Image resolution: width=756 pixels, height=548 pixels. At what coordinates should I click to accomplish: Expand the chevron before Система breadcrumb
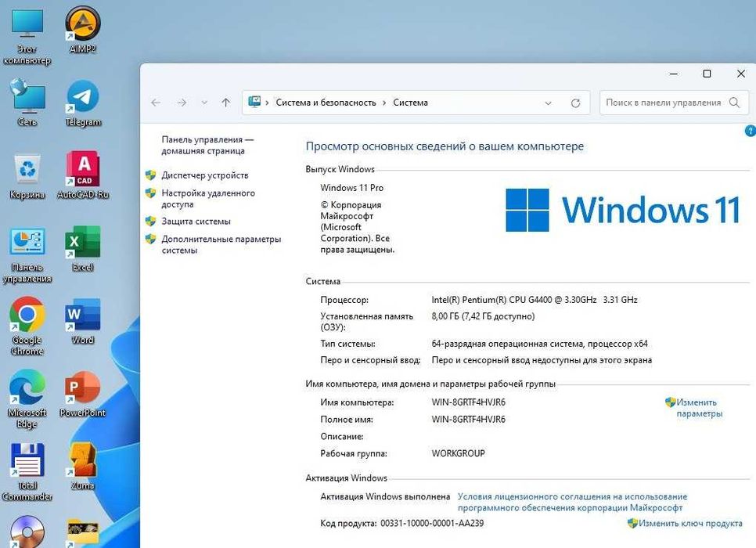pyautogui.click(x=384, y=103)
